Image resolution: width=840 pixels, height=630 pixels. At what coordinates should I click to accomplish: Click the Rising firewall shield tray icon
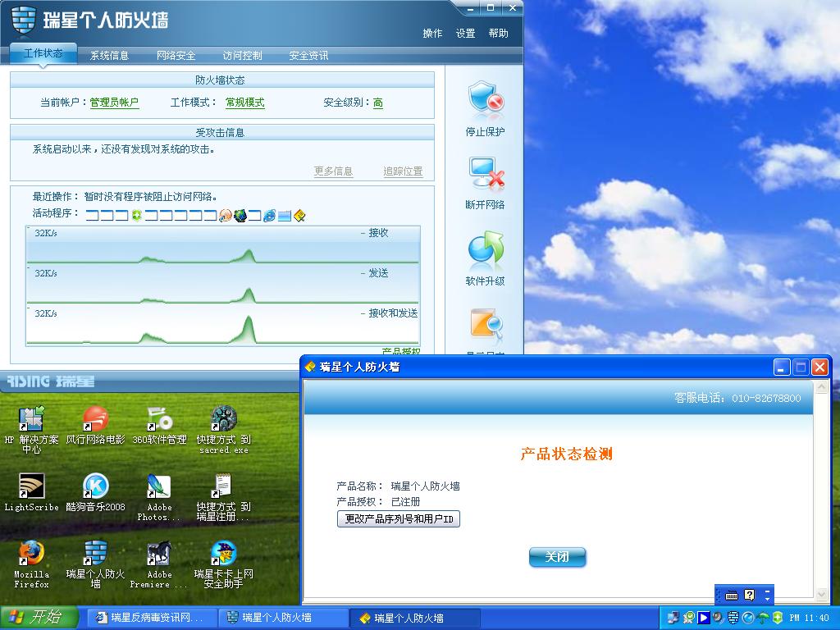pyautogui.click(x=733, y=618)
